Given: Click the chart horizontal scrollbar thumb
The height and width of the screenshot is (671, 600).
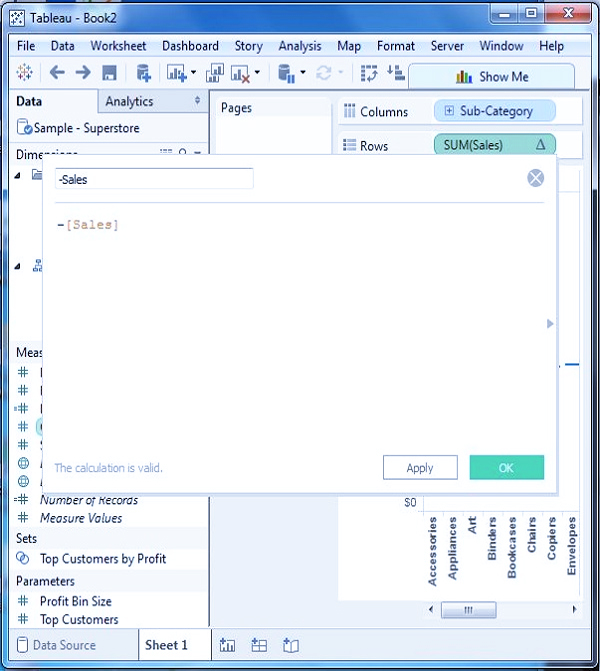Looking at the screenshot, I should (x=469, y=610).
